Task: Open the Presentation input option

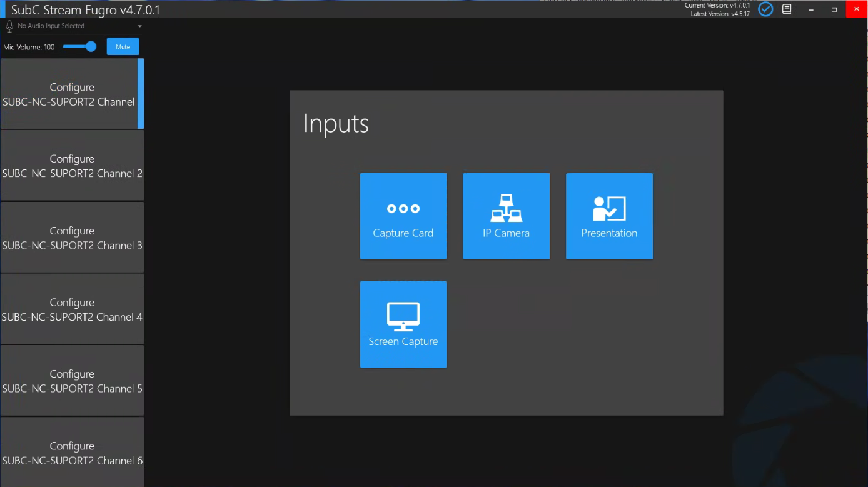Action: point(609,216)
